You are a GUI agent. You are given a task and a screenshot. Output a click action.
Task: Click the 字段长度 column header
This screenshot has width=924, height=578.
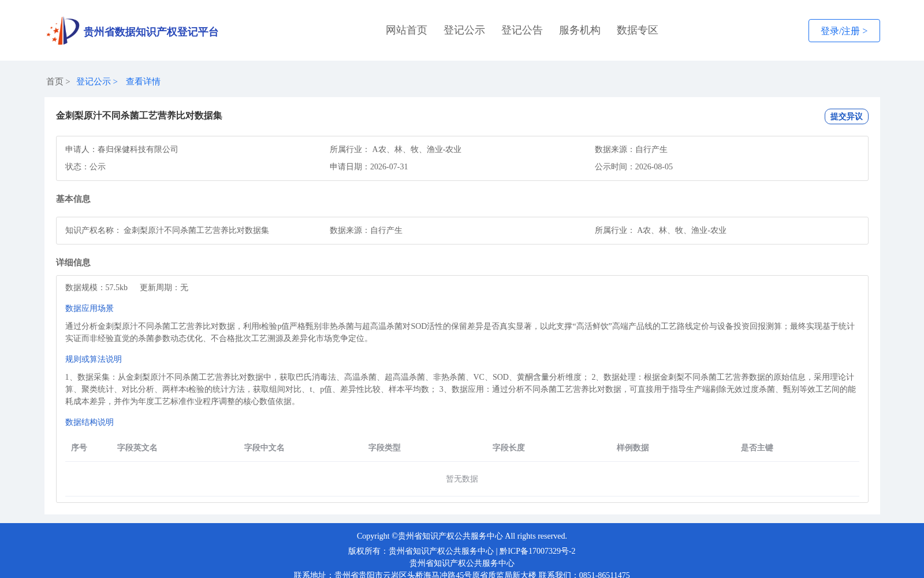(509, 447)
